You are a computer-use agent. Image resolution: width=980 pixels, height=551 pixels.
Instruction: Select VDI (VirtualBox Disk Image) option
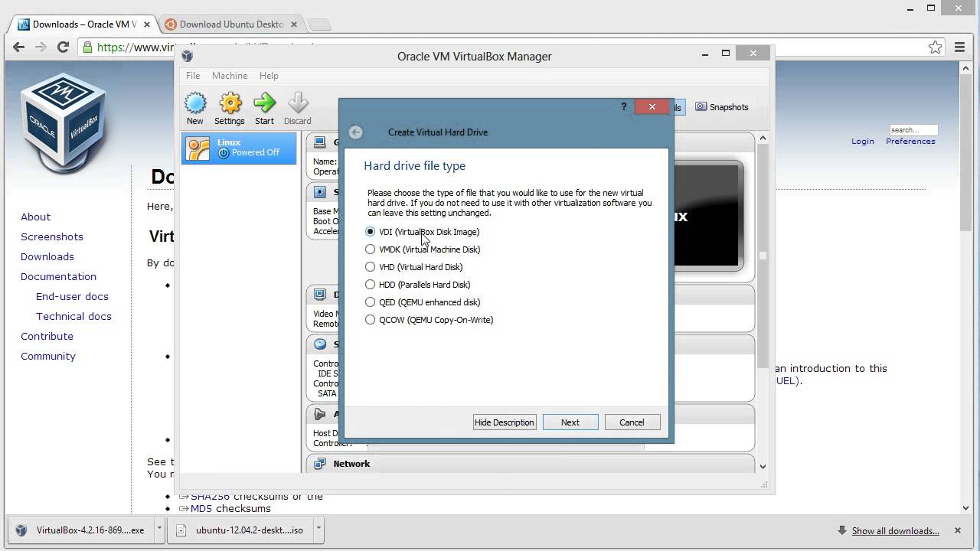pyautogui.click(x=423, y=232)
